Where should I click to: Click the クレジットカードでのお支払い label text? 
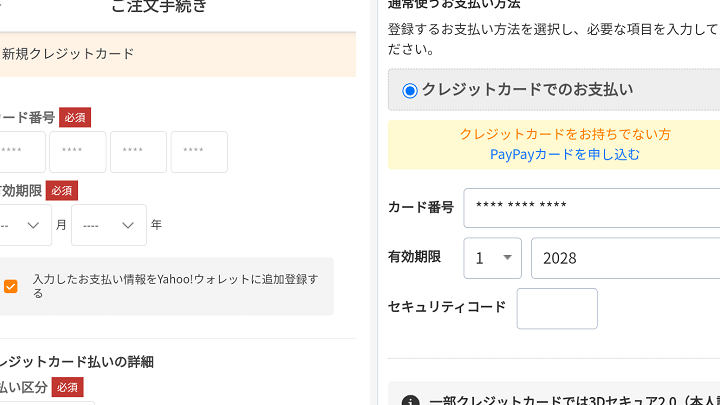pyautogui.click(x=527, y=90)
